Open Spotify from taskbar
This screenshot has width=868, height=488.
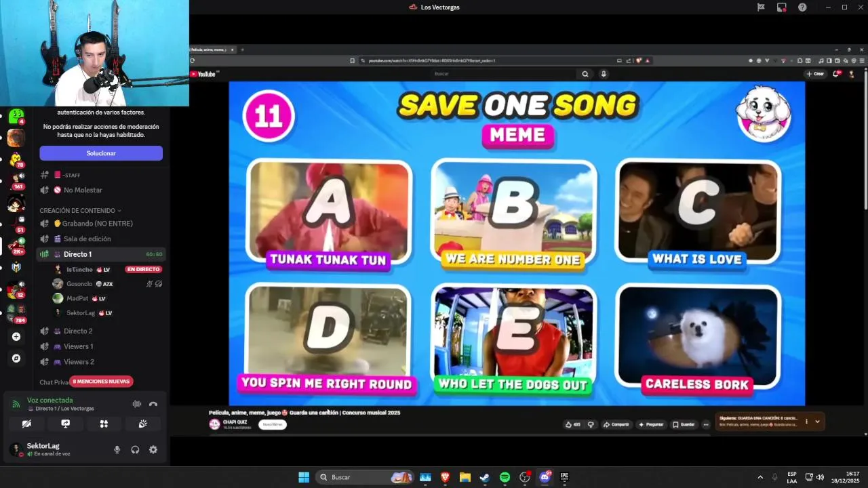click(x=505, y=477)
